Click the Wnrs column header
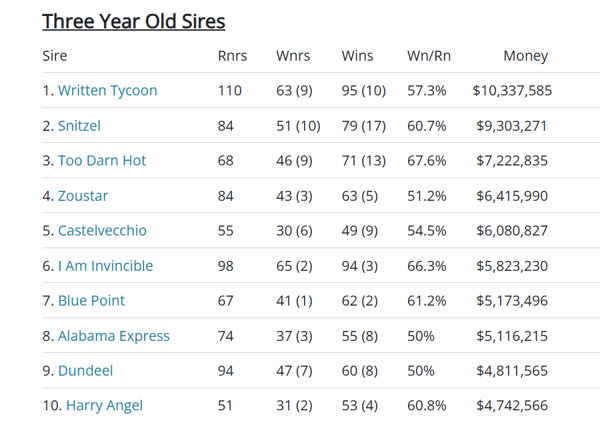Image resolution: width=600 pixels, height=421 pixels. [293, 56]
